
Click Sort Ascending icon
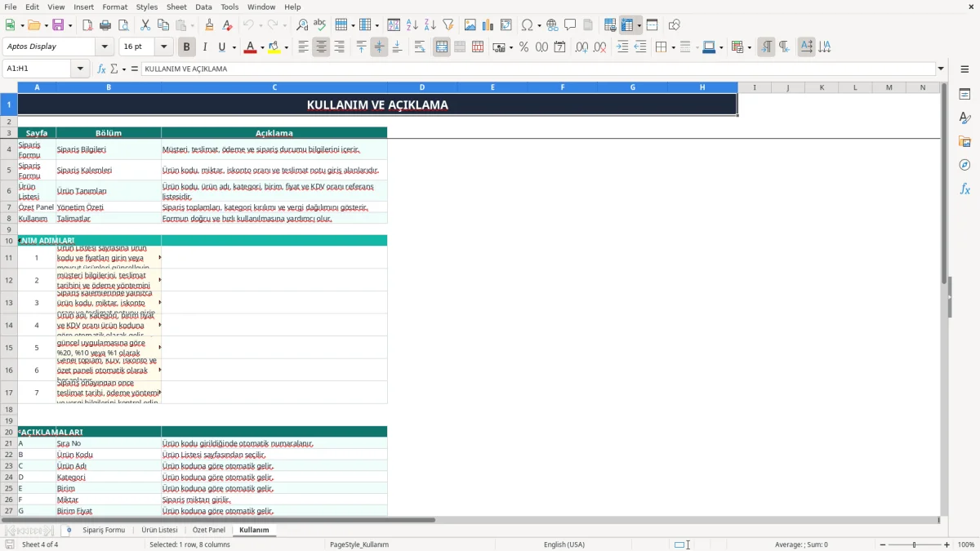pyautogui.click(x=412, y=25)
